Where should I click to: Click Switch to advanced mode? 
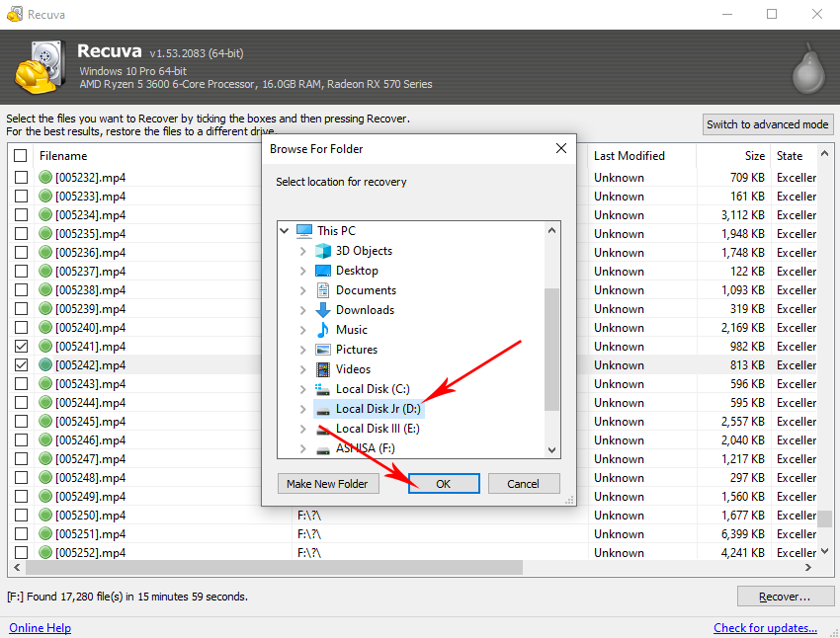pyautogui.click(x=768, y=124)
